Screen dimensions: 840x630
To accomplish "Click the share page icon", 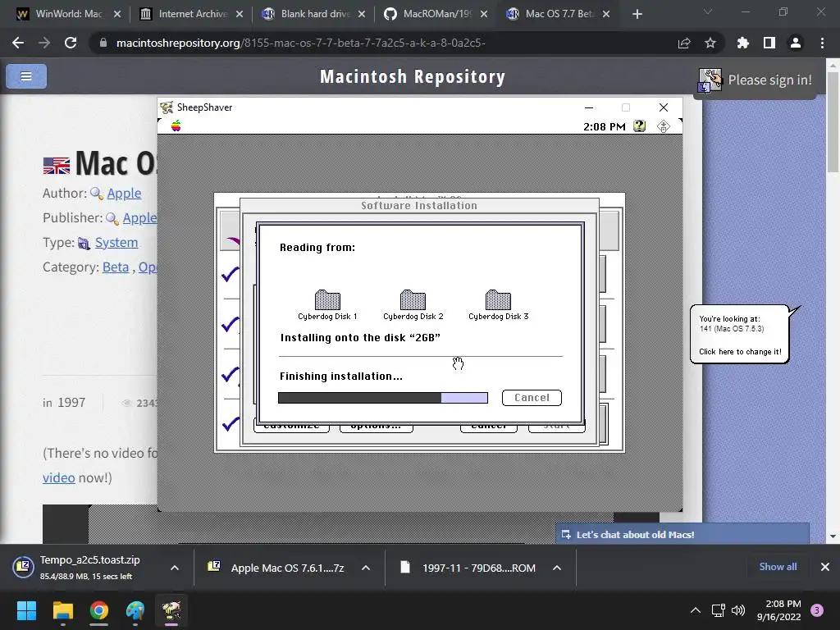I will 684,43.
